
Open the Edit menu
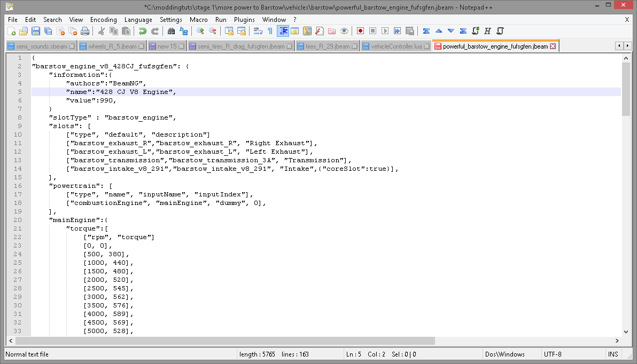(30, 19)
